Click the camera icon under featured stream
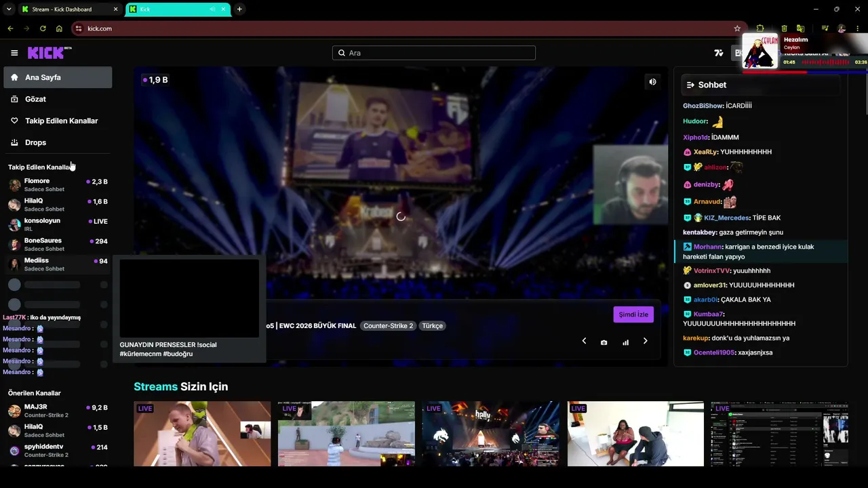This screenshot has height=488, width=868. (x=604, y=342)
